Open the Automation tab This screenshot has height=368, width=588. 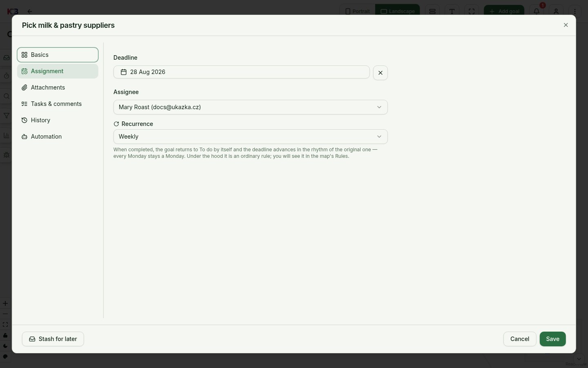(x=58, y=137)
